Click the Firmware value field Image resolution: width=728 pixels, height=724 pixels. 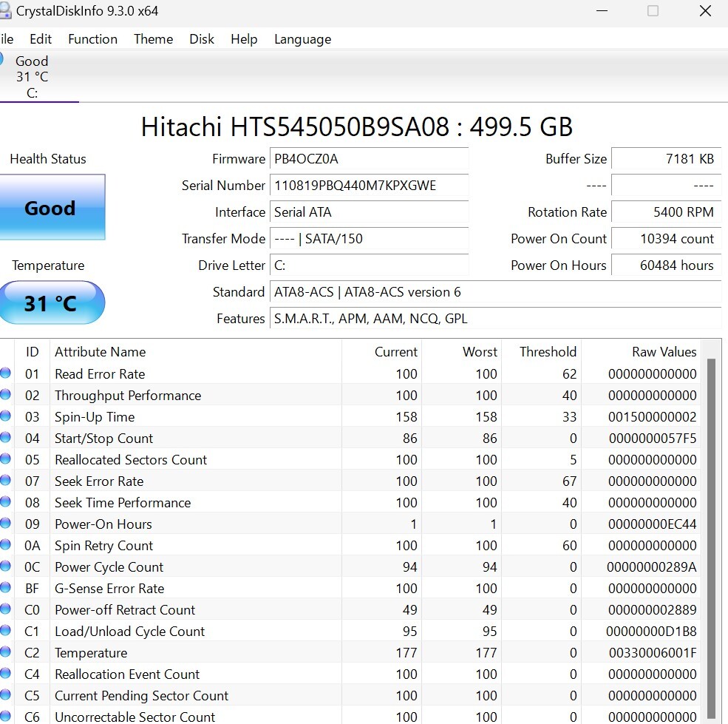(x=370, y=159)
